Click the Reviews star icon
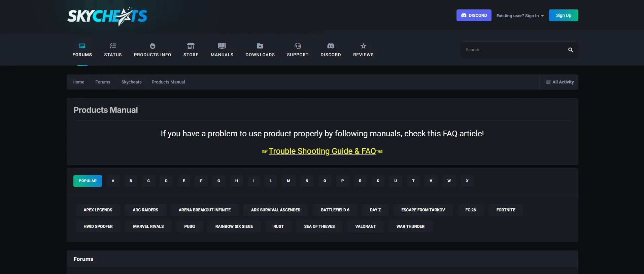 tap(363, 46)
